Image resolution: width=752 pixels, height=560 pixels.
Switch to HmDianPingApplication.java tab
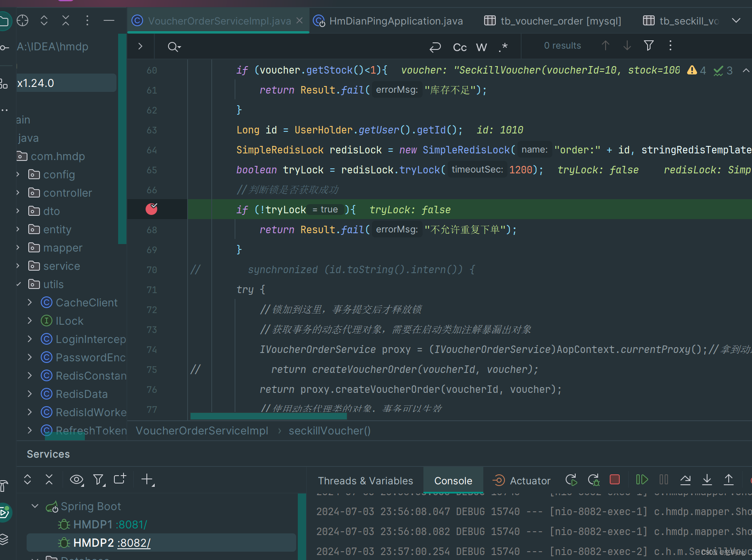(x=396, y=21)
